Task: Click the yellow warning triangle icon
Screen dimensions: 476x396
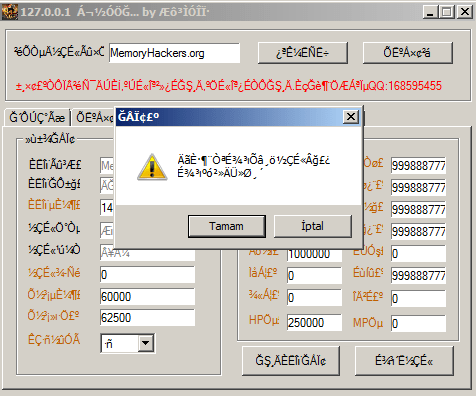Action: [x=152, y=167]
